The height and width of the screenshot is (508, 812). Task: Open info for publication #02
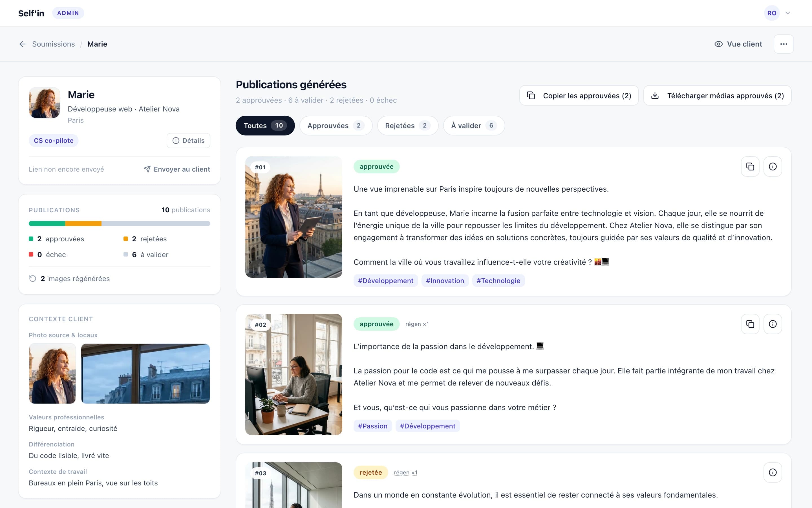[x=773, y=324]
